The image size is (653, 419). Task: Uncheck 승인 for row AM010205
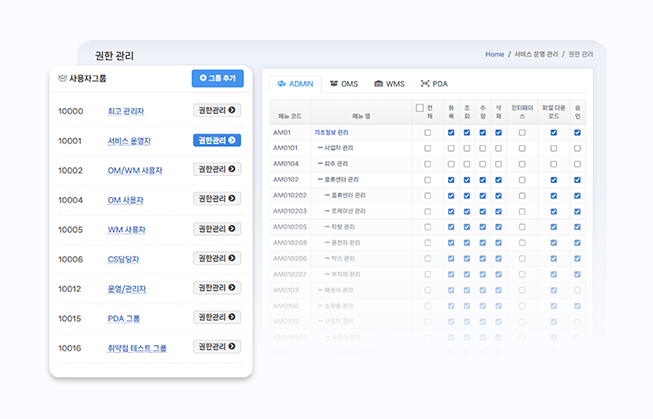click(578, 227)
